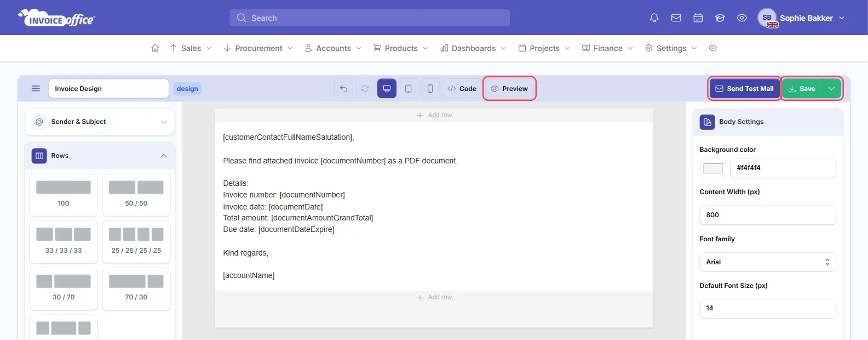
Task: Click the 'Kind regards,' line
Action: pos(245,253)
